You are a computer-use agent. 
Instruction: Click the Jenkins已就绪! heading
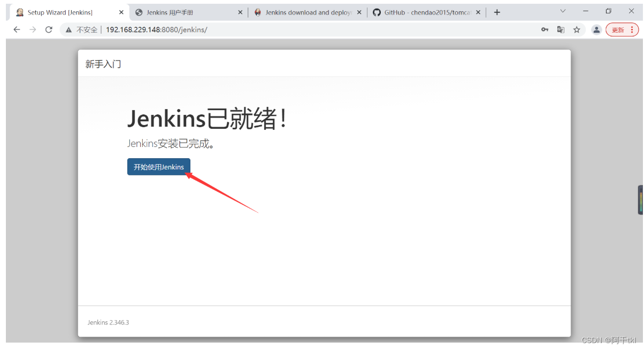208,118
